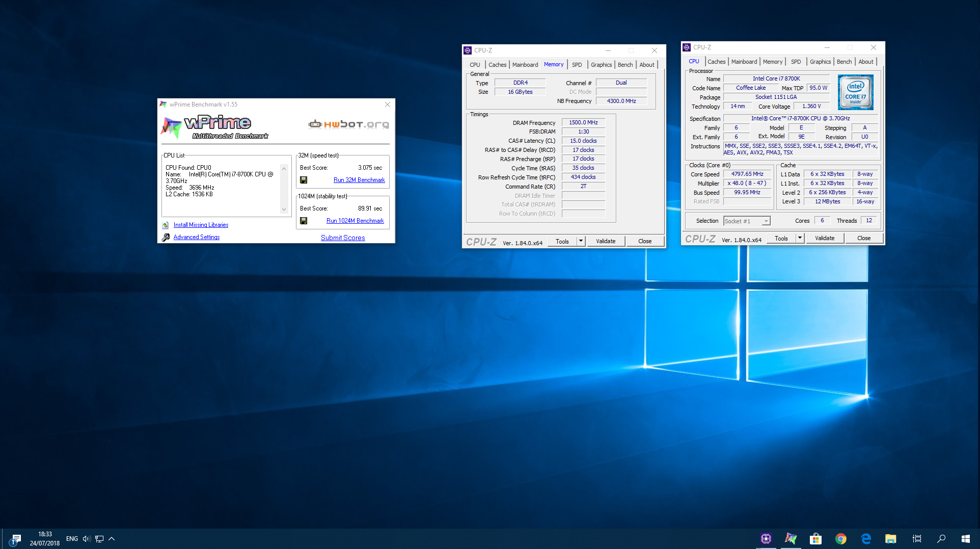Open About tab in Memory CPU-Z window
Screen dimensions: 980x549
[x=647, y=65]
